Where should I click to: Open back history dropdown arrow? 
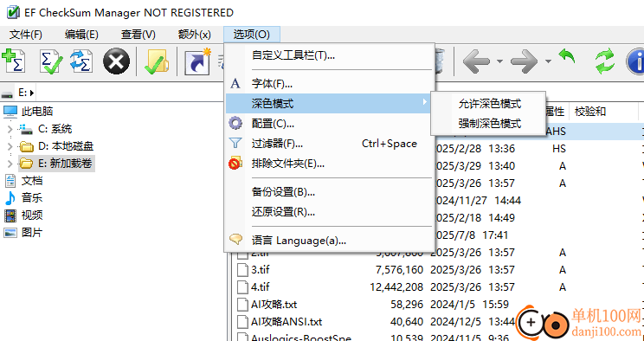click(x=499, y=61)
